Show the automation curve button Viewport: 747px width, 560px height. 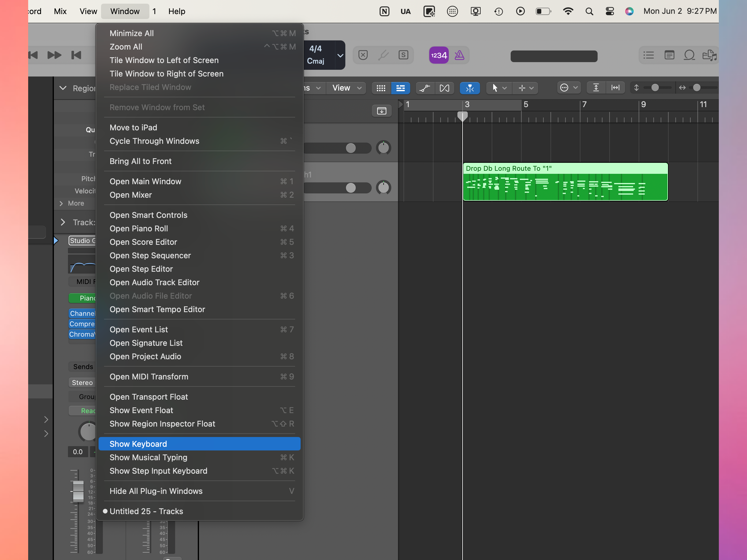coord(425,88)
